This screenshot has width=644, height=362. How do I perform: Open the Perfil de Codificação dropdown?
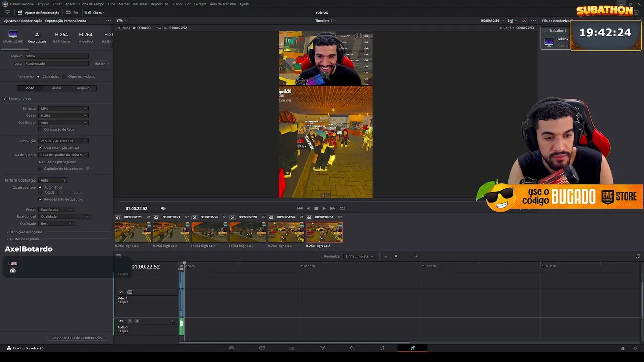[53, 180]
